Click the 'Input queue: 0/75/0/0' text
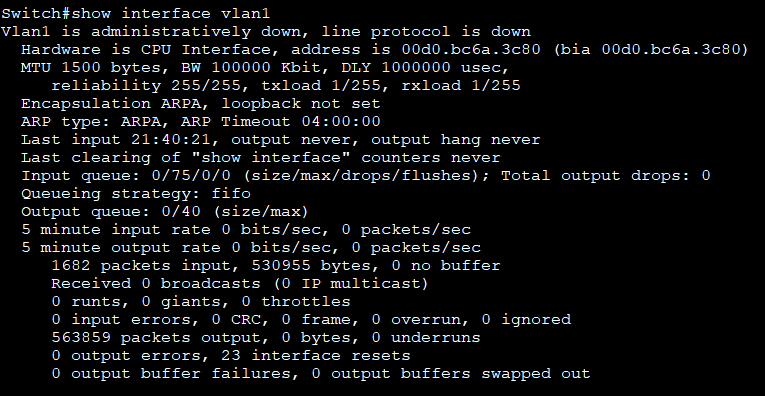Screen dimensions: 765x396 click(x=126, y=176)
